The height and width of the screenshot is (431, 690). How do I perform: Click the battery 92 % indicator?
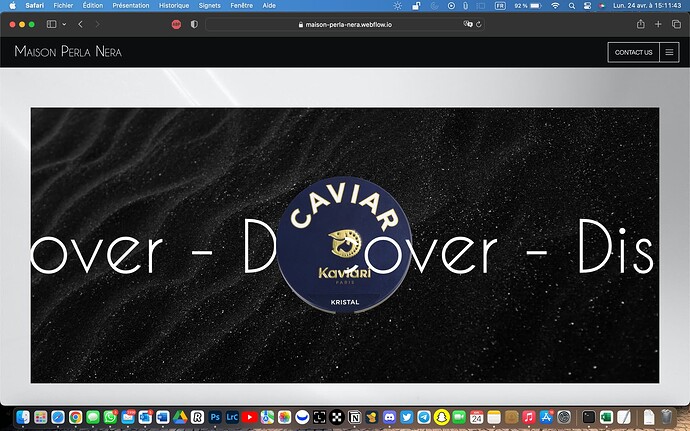pos(527,6)
